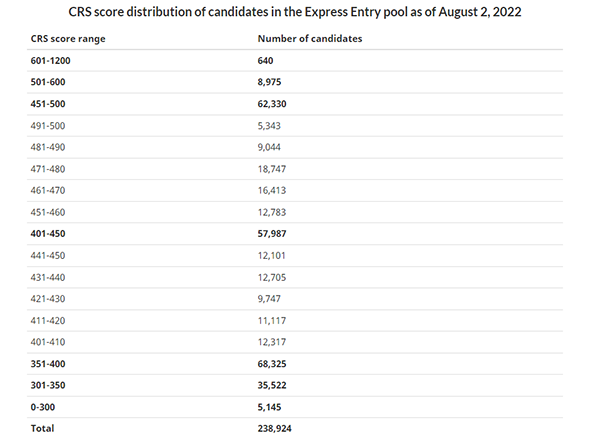Image resolution: width=600 pixels, height=448 pixels.
Task: Select the 301-350 score range row
Action: (x=51, y=385)
